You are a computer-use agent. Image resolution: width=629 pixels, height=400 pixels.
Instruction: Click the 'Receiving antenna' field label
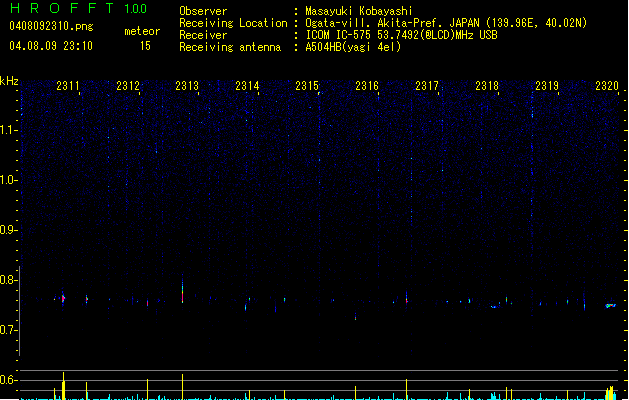pyautogui.click(x=230, y=47)
